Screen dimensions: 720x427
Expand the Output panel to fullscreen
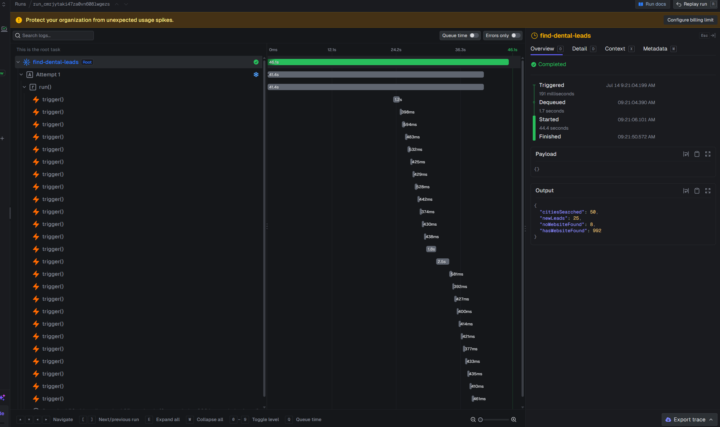coord(708,191)
